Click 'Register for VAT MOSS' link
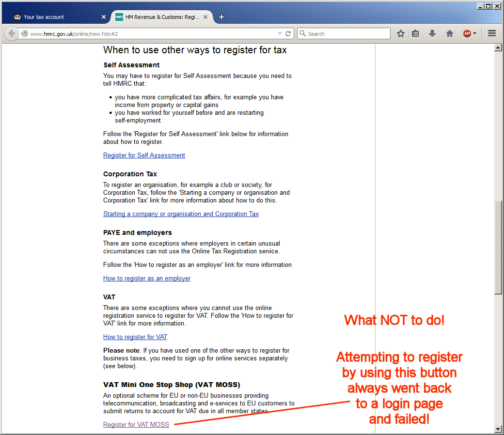Screen dimensions: 504x435 [x=136, y=425]
